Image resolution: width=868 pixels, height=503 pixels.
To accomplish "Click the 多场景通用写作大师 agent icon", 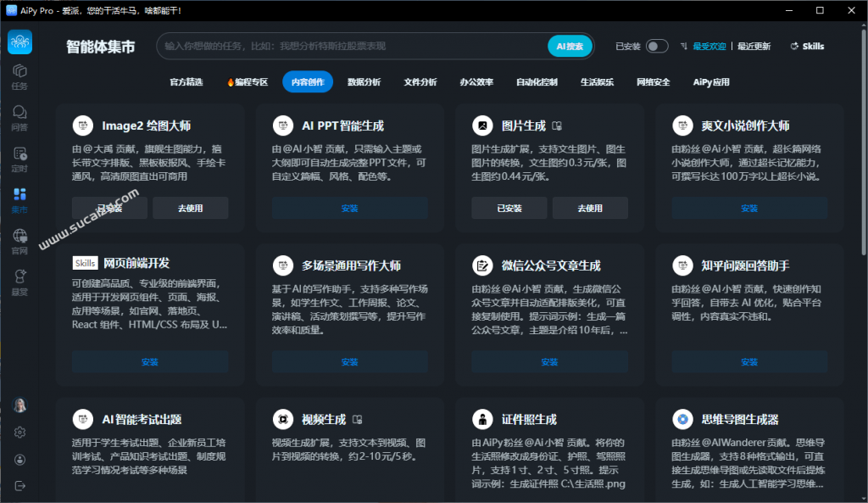I will coord(283,265).
